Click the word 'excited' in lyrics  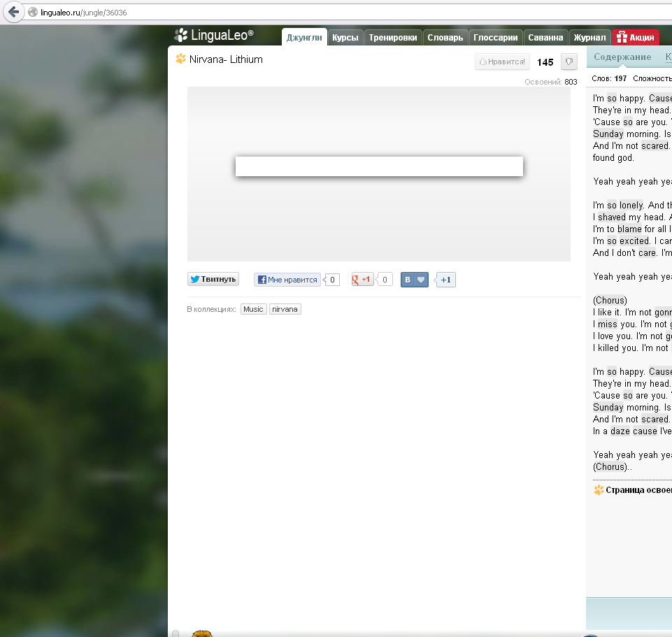(635, 241)
